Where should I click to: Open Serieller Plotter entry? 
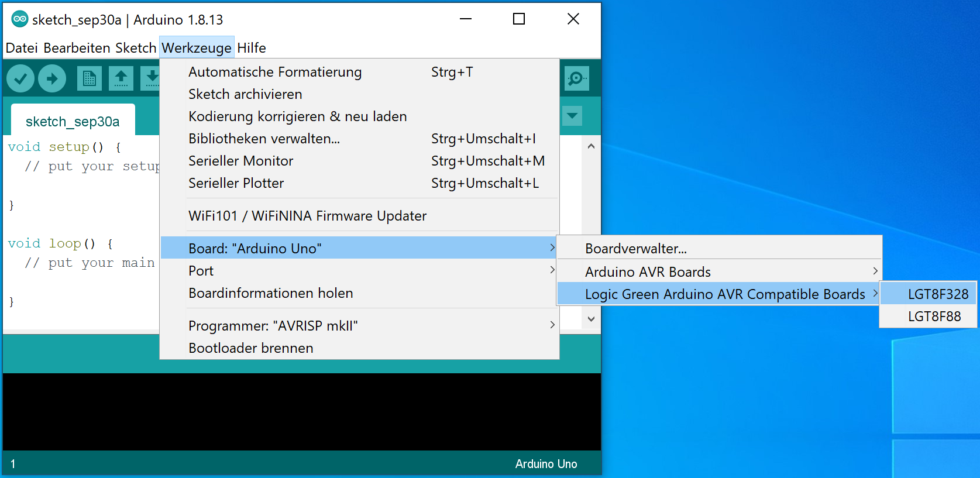(x=359, y=183)
